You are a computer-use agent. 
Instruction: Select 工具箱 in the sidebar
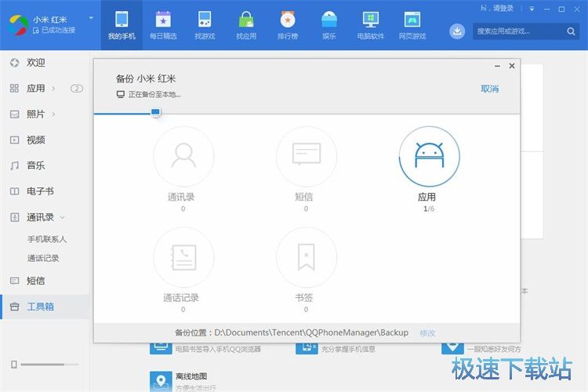(45, 307)
